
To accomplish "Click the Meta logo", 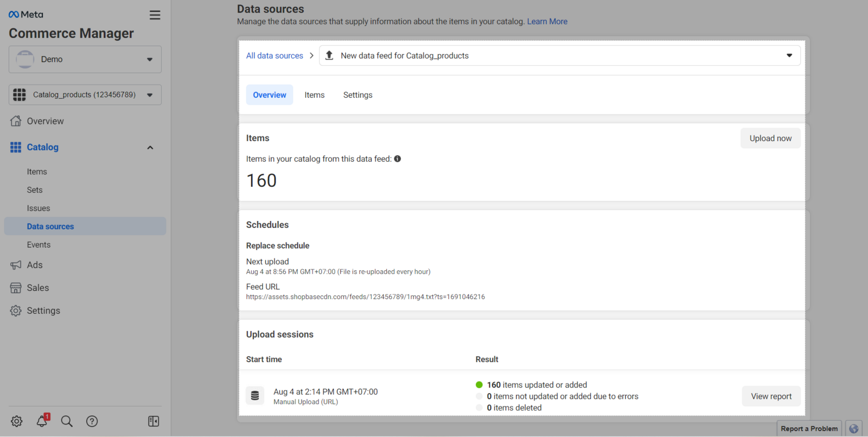I will point(26,15).
